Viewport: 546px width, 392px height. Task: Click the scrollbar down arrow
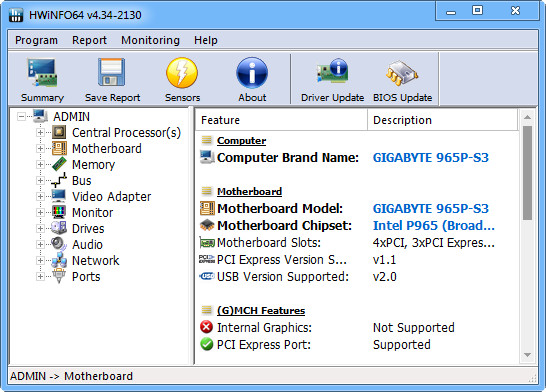pos(527,355)
